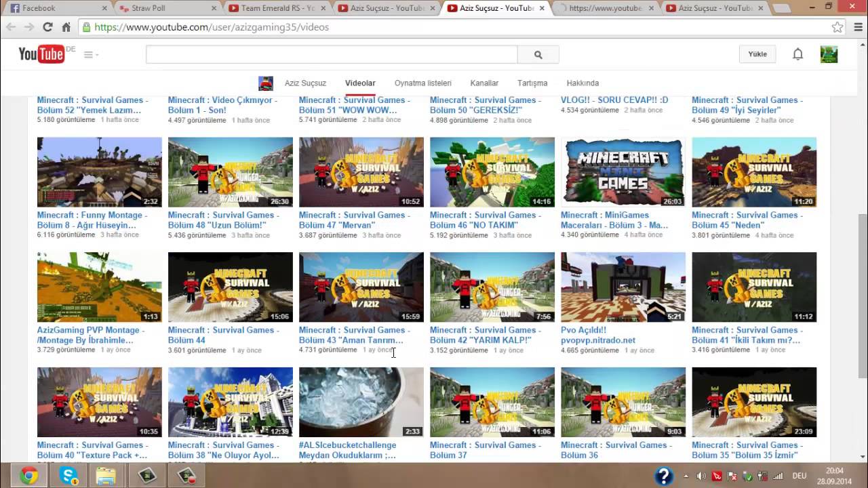Click the browser home icon
The width and height of the screenshot is (868, 488).
tap(66, 27)
